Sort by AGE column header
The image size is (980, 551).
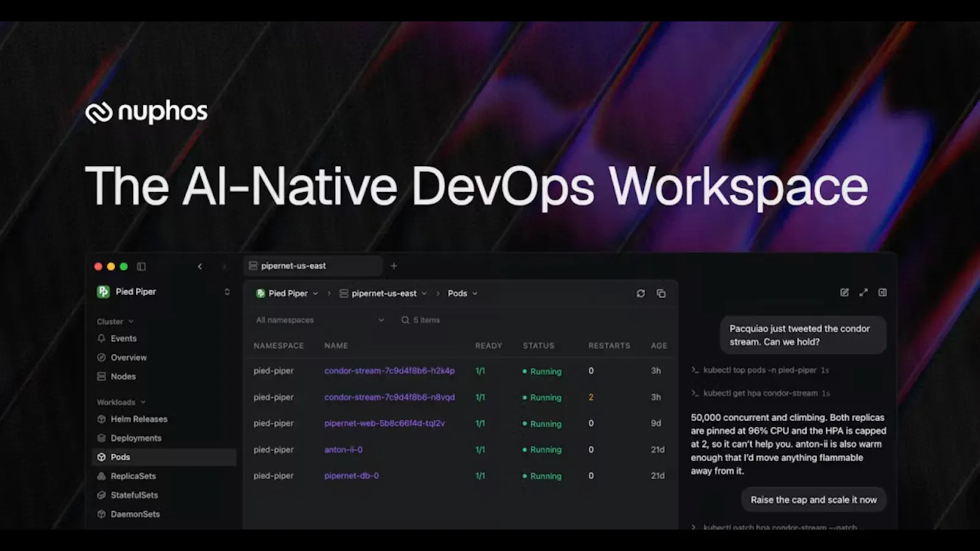tap(659, 346)
